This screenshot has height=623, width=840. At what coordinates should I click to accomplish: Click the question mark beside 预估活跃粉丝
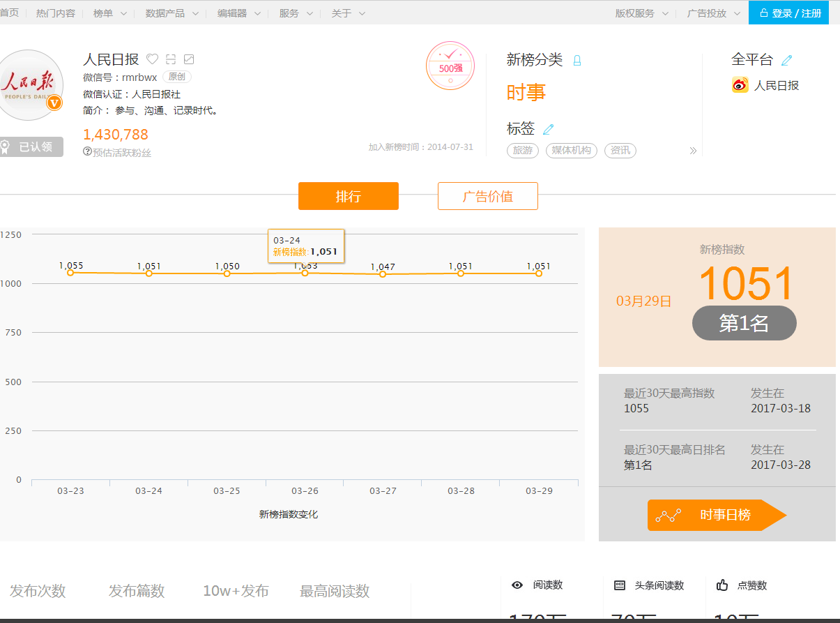pos(87,151)
